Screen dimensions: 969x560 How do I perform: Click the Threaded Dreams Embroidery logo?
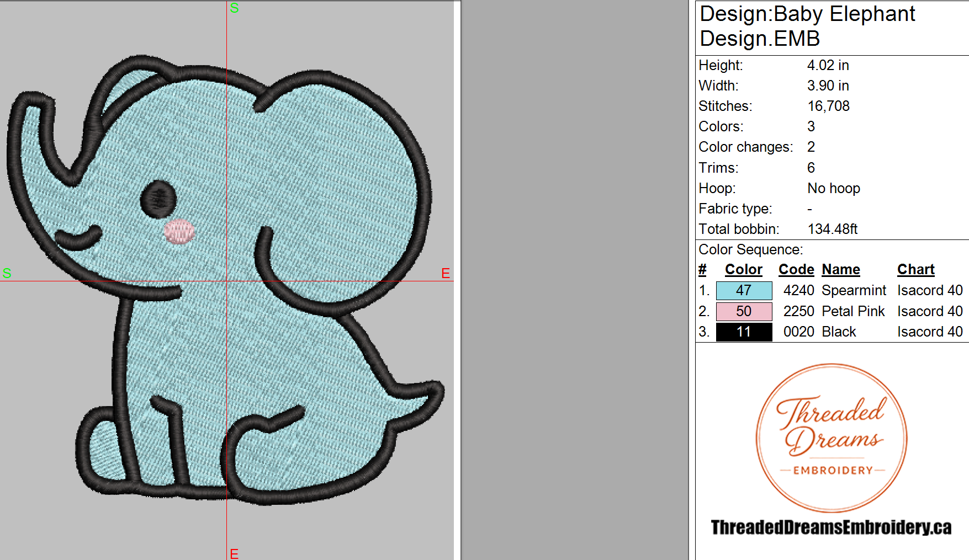click(x=831, y=438)
